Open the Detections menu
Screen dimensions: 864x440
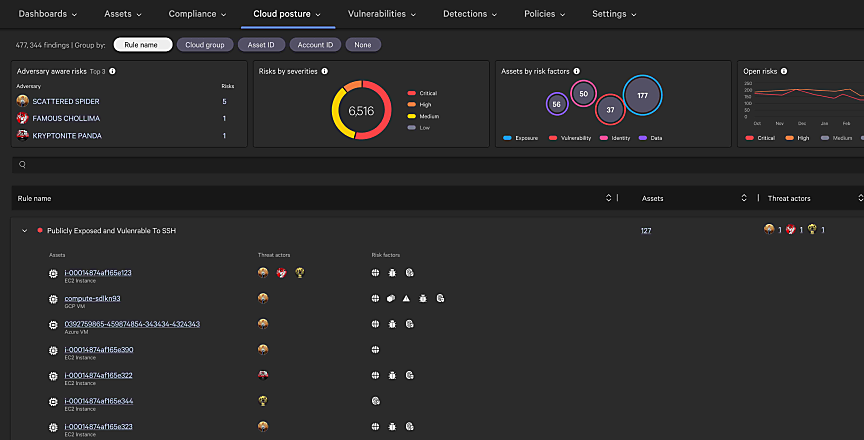tap(470, 14)
